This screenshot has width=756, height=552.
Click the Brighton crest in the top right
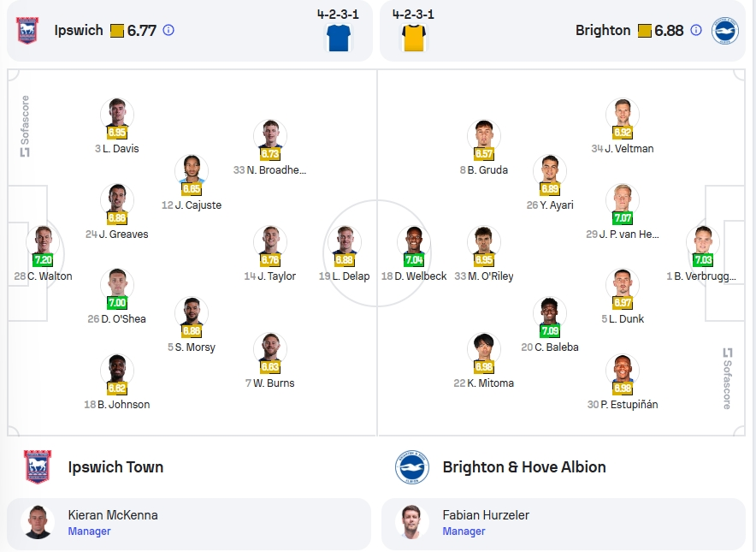click(724, 31)
